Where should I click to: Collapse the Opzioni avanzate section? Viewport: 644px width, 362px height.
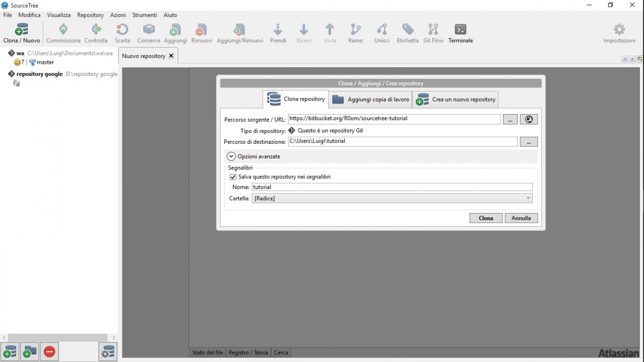tap(231, 156)
